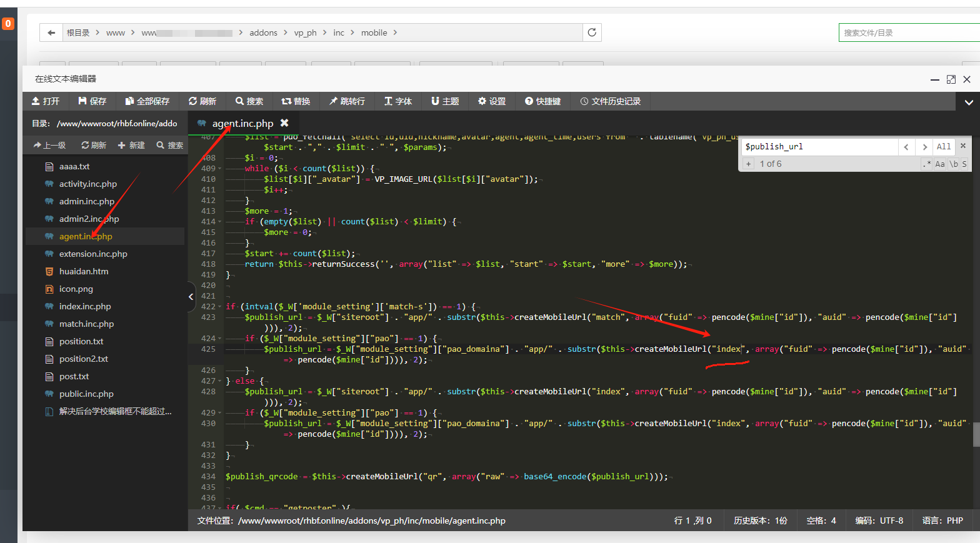Open the 字体 font settings
Image resolution: width=980 pixels, height=543 pixels.
tap(398, 101)
